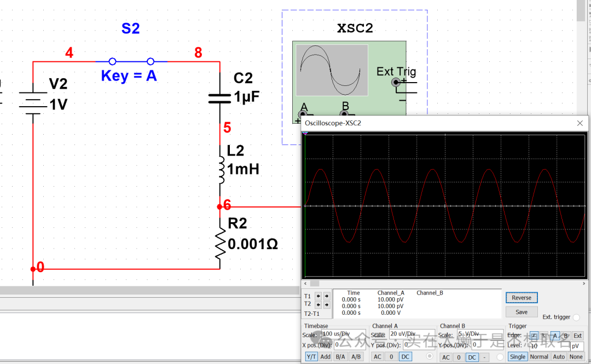Select rising edge trigger icon
The image size is (591, 364).
(534, 336)
